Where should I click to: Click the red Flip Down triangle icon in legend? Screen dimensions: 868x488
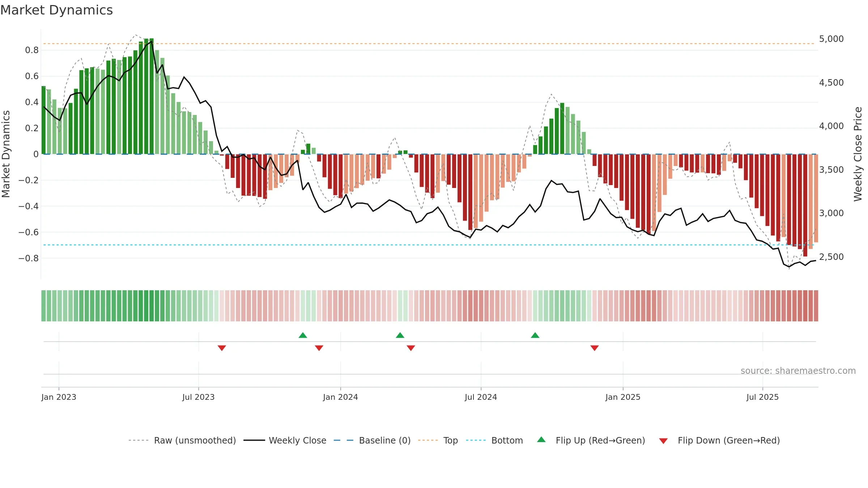663,441
